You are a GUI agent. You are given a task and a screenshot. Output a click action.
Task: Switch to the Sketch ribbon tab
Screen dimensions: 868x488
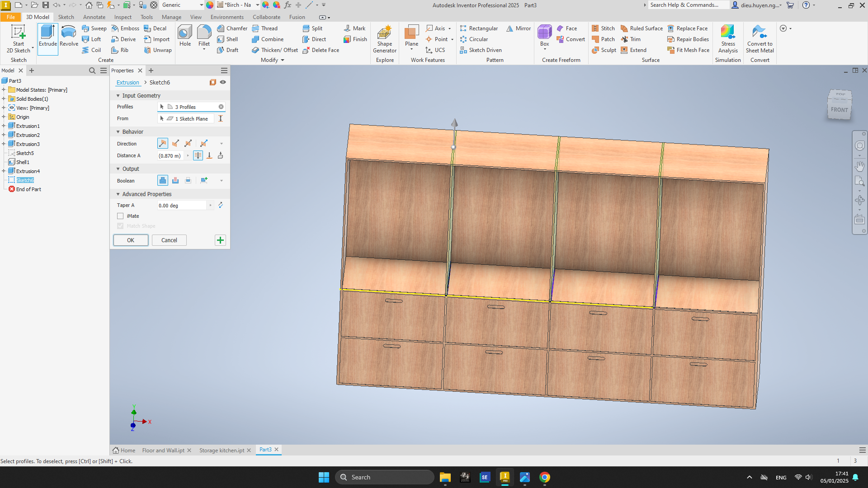pyautogui.click(x=66, y=17)
